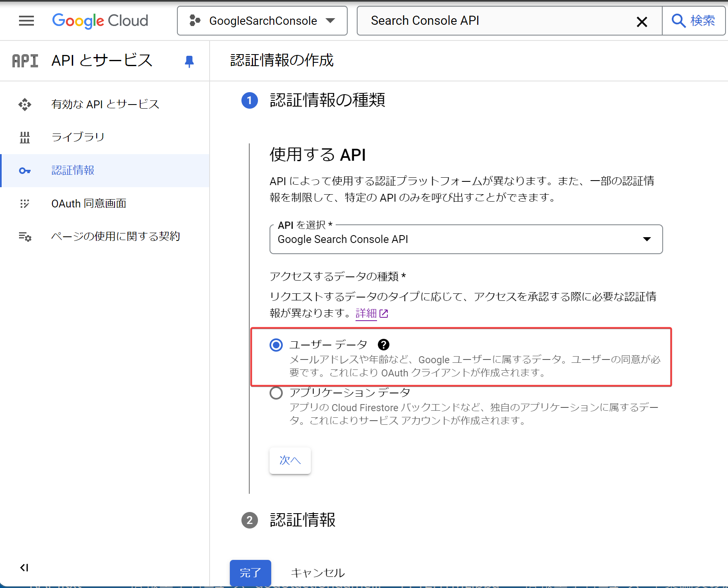Click the project selector hexagon icon
This screenshot has width=728, height=588.
coord(195,21)
